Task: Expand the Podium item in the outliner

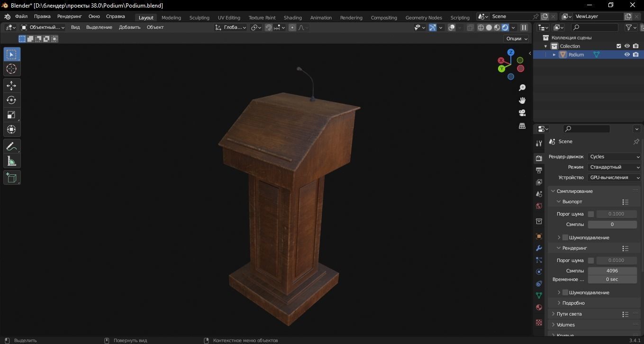Action: point(553,54)
